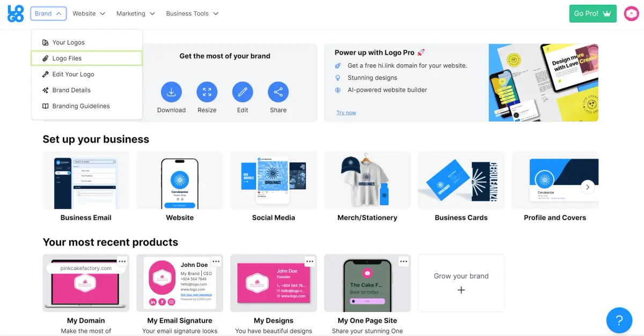Screen dimensions: 644x336
Task: Click the LOGO home logo
Action: pos(16,13)
